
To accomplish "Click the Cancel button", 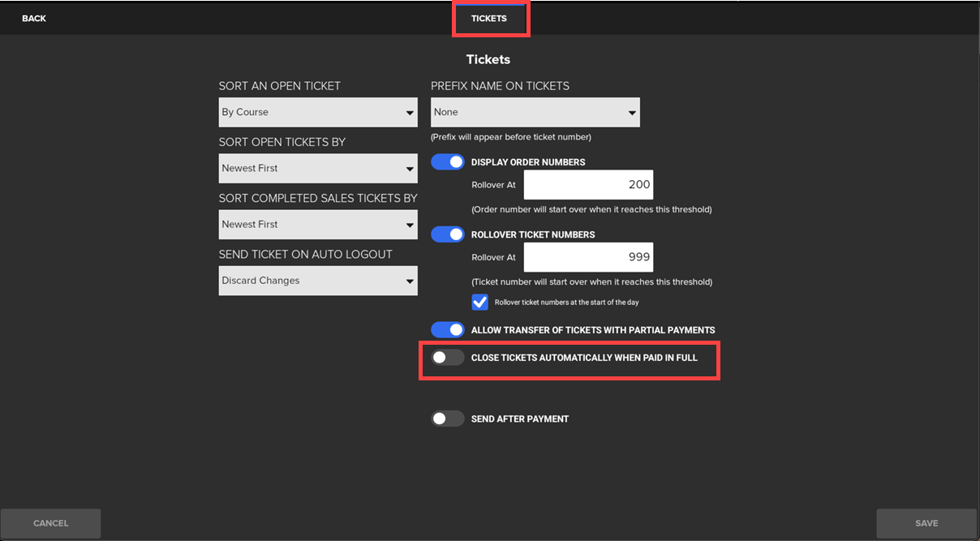I will 50,523.
